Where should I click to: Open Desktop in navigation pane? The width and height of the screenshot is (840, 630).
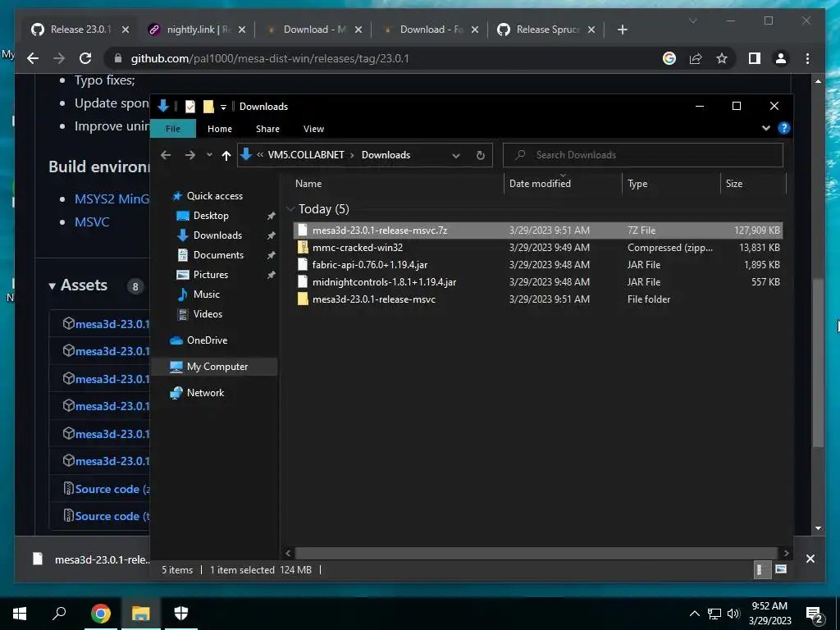(211, 216)
